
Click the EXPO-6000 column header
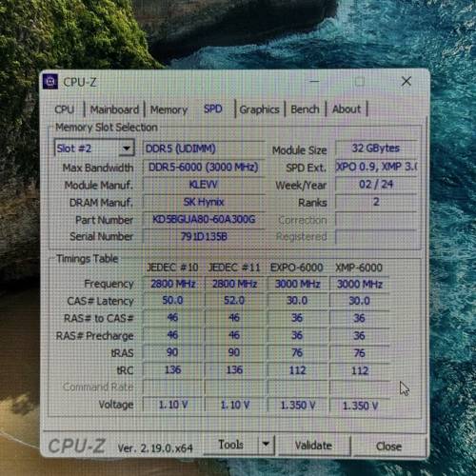coord(296,268)
